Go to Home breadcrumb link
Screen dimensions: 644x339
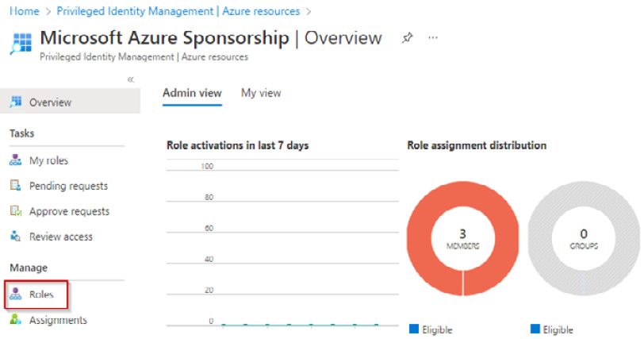pyautogui.click(x=25, y=11)
